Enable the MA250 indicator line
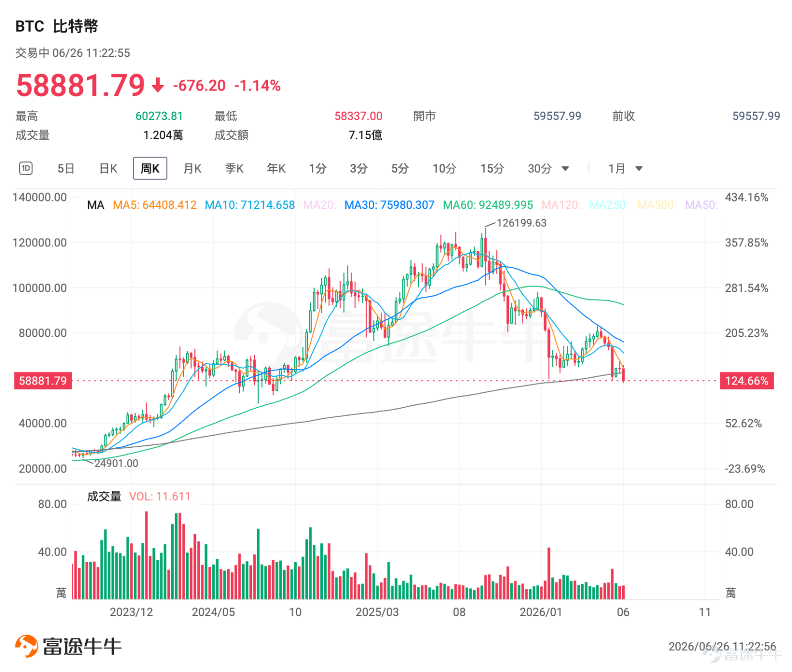This screenshot has height=672, width=792. tap(609, 205)
